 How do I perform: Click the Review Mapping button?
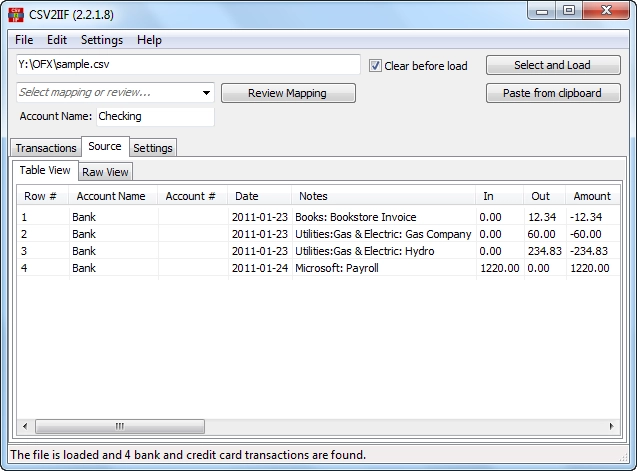point(288,93)
